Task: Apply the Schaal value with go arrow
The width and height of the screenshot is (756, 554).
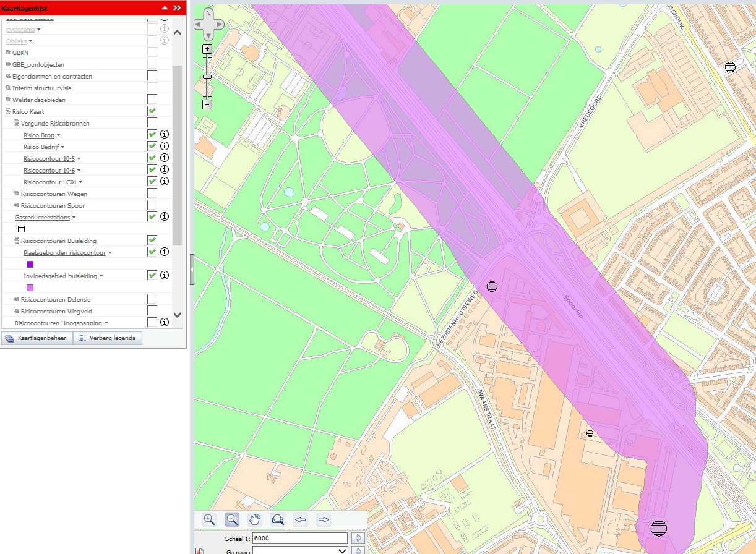Action: tap(358, 538)
